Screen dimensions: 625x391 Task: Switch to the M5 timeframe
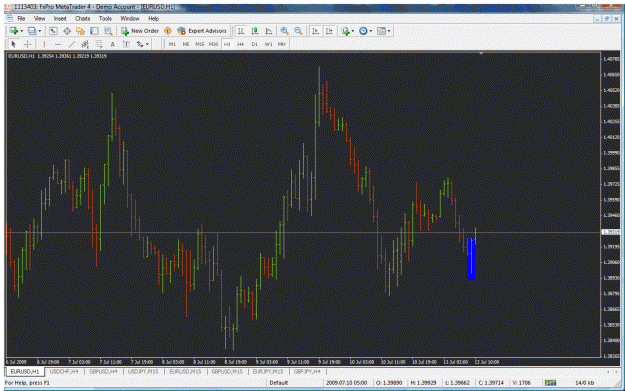tap(186, 44)
